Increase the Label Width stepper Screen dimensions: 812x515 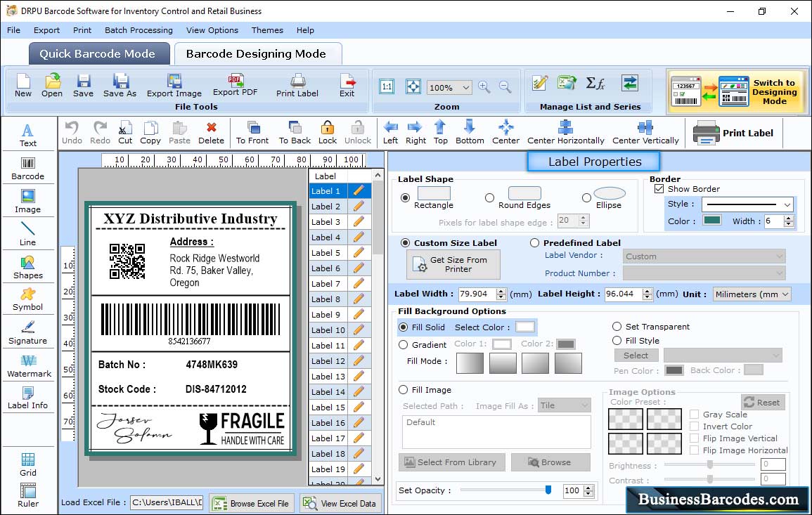pyautogui.click(x=501, y=291)
